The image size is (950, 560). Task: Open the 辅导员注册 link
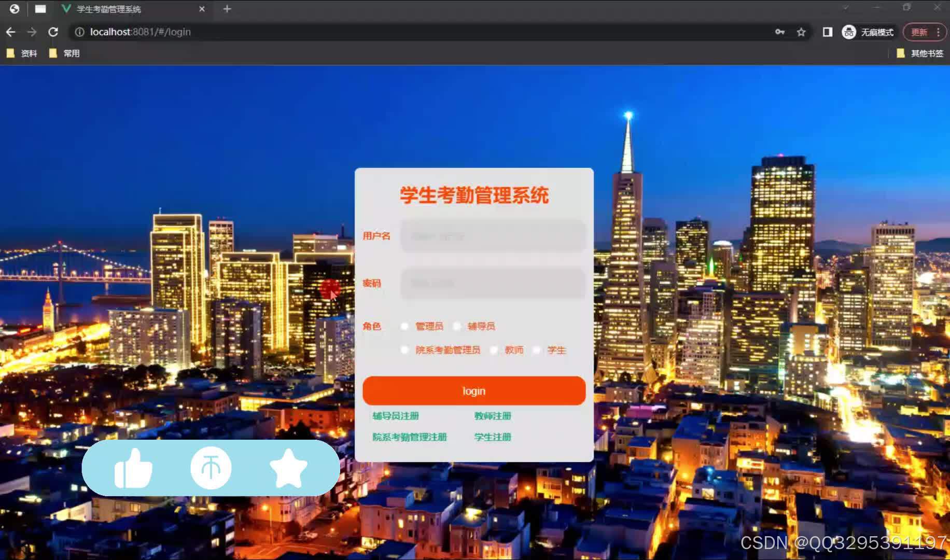pyautogui.click(x=396, y=416)
